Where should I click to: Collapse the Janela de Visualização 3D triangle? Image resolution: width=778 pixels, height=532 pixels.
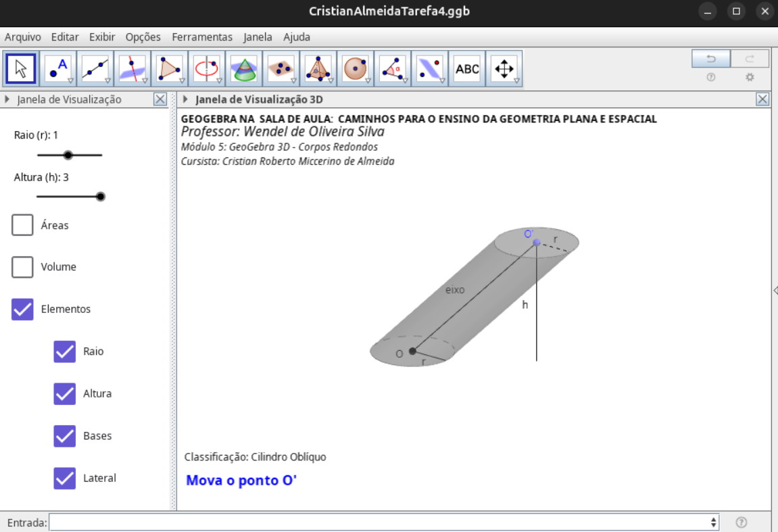pyautogui.click(x=185, y=100)
